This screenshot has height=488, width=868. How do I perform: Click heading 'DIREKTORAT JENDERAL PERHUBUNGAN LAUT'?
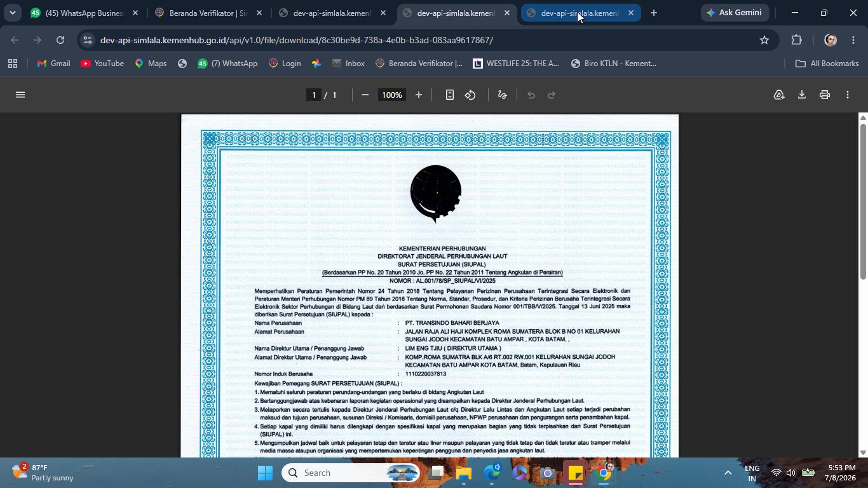point(442,256)
